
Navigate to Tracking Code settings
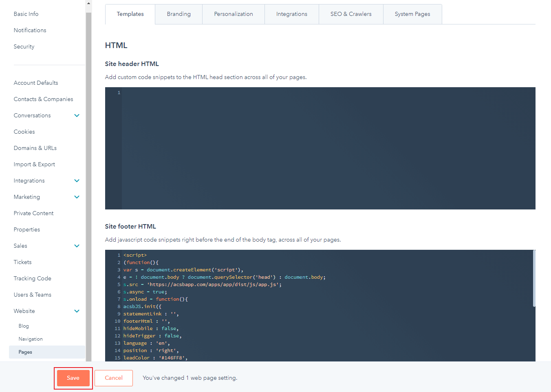(x=32, y=278)
